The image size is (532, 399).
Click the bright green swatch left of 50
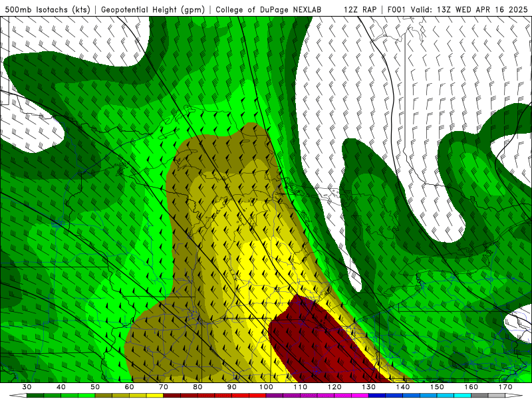[86, 396]
